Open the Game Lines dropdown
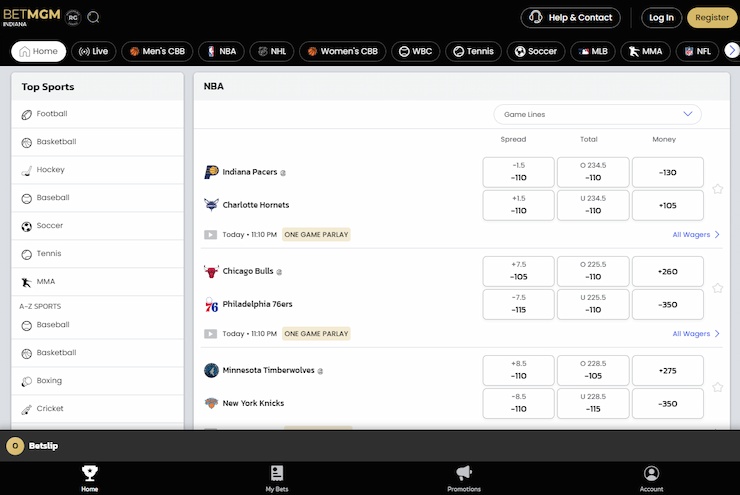The width and height of the screenshot is (740, 495). (597, 114)
